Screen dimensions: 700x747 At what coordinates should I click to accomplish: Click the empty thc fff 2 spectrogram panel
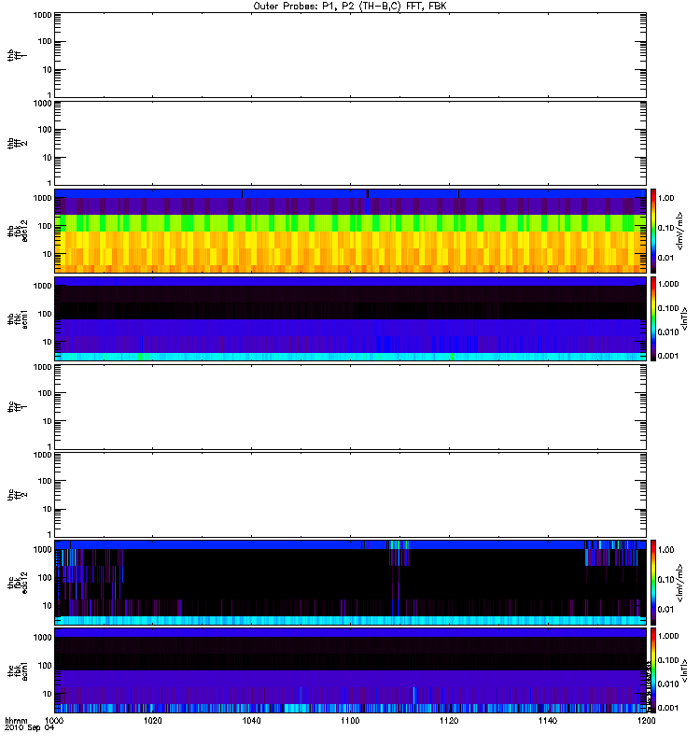[x=350, y=495]
